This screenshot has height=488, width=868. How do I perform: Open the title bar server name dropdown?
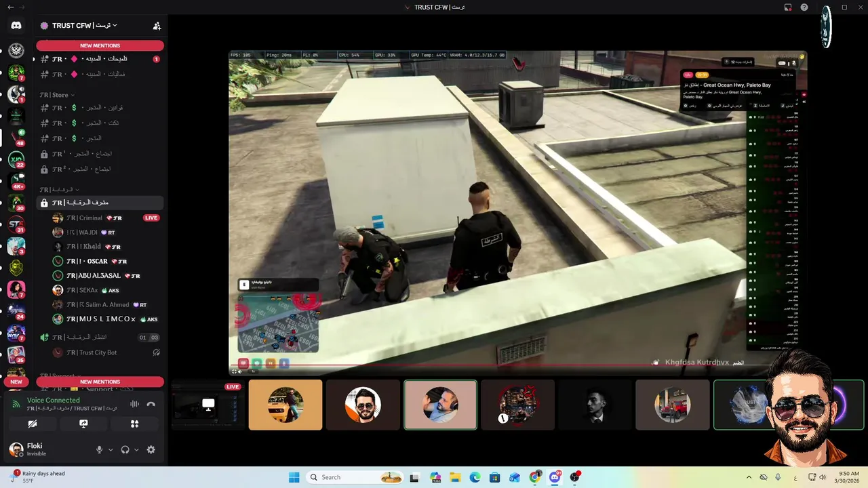click(x=435, y=7)
